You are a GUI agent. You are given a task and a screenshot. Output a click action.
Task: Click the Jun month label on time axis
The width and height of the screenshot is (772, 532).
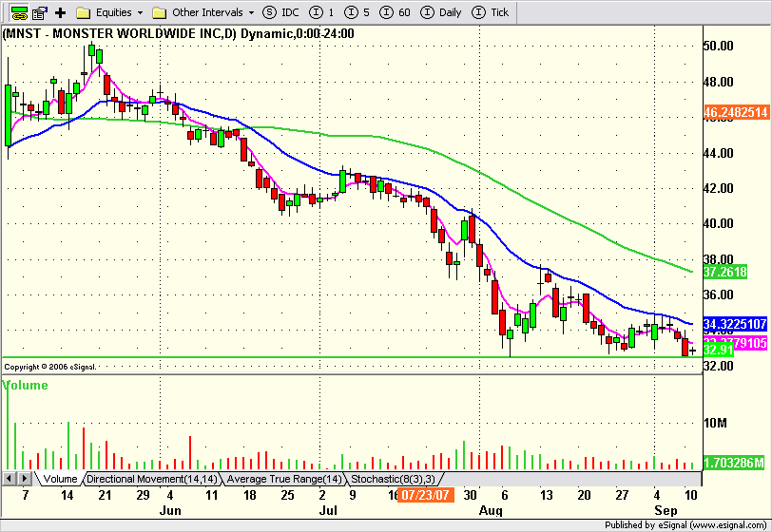pyautogui.click(x=170, y=511)
